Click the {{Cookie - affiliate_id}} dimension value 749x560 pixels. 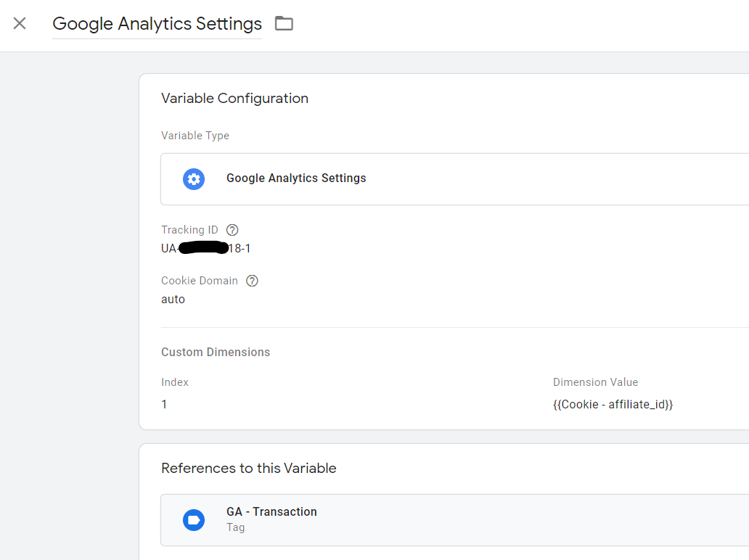[613, 404]
